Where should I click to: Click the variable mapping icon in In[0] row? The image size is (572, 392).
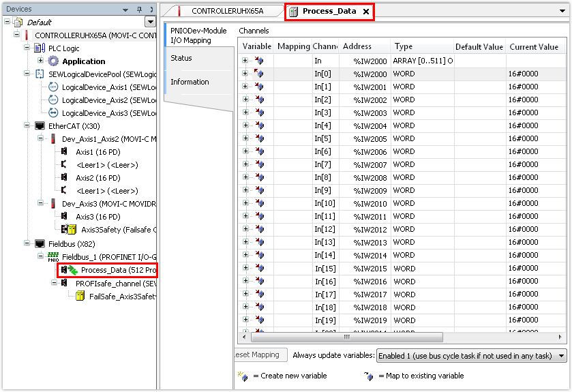click(x=259, y=74)
